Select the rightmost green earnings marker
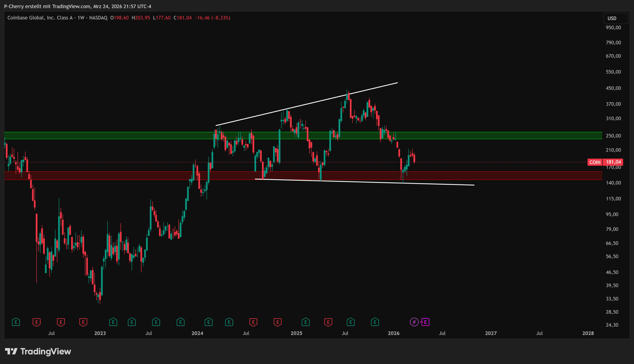This screenshot has width=634, height=364. (375, 322)
